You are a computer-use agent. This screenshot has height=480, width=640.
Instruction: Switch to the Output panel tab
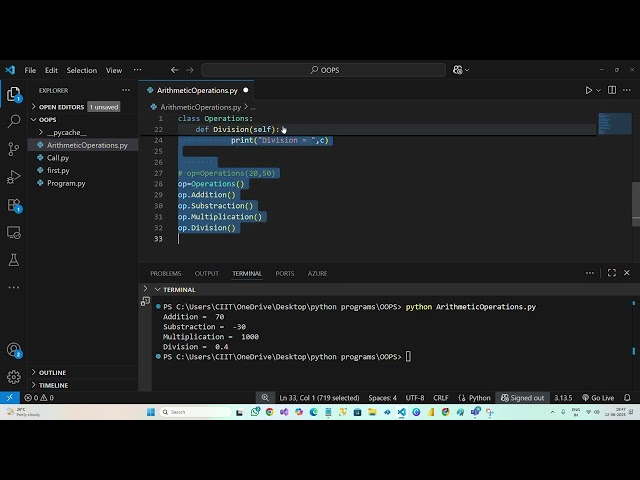tap(207, 273)
